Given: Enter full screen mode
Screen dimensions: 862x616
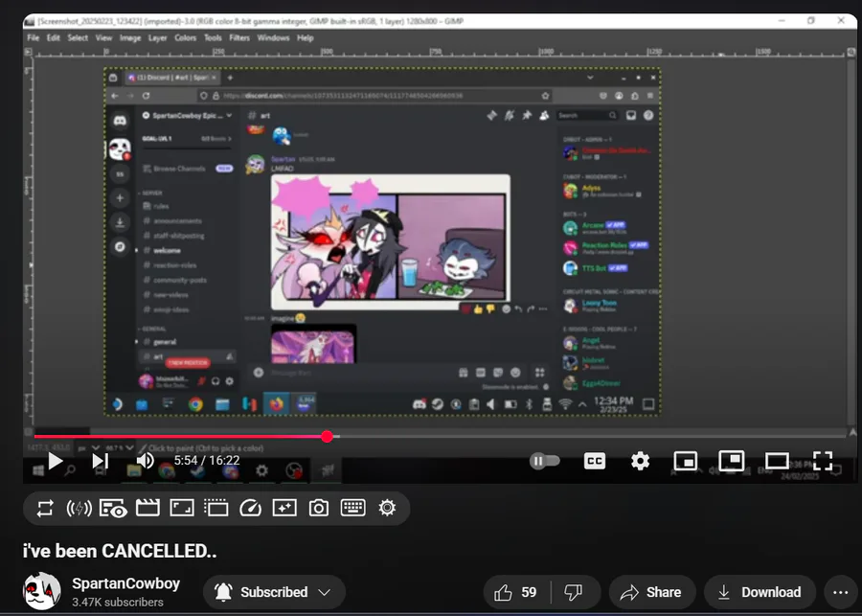Looking at the screenshot, I should click(x=823, y=461).
